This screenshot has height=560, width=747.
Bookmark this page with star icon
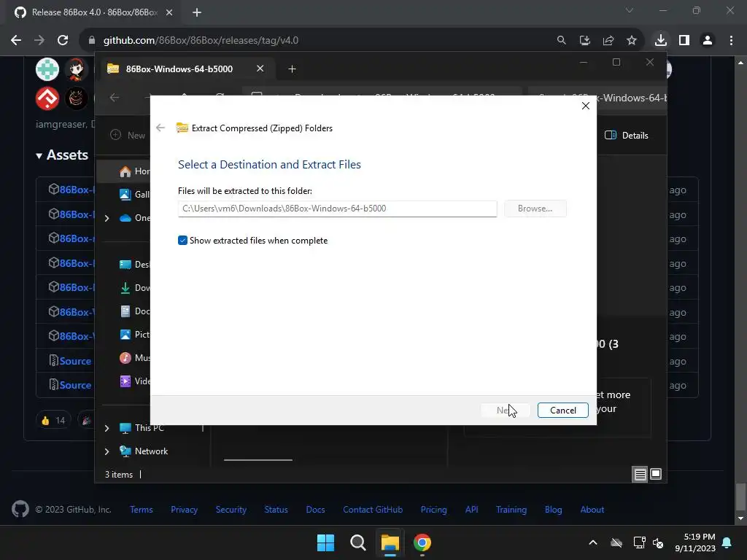(631, 40)
